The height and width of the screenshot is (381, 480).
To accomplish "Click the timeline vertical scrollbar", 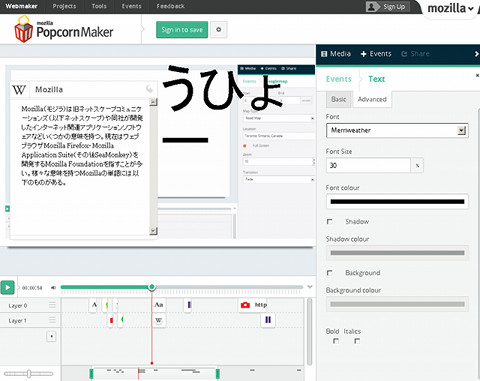I will click(309, 331).
